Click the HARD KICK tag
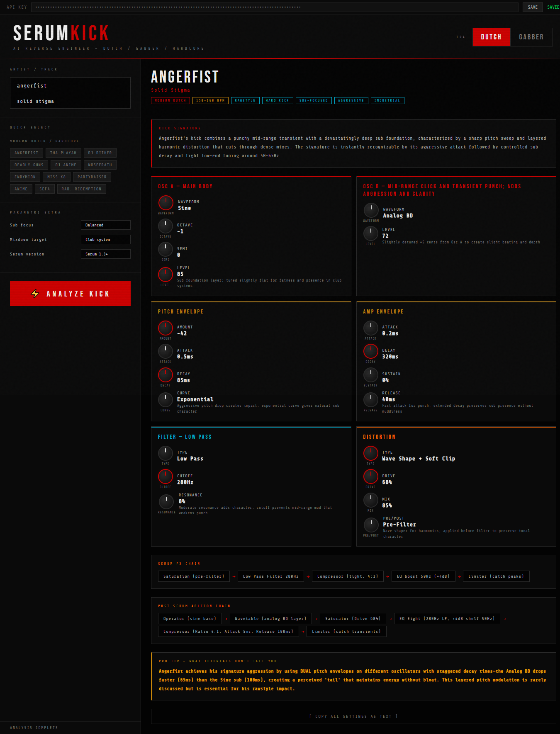 278,100
